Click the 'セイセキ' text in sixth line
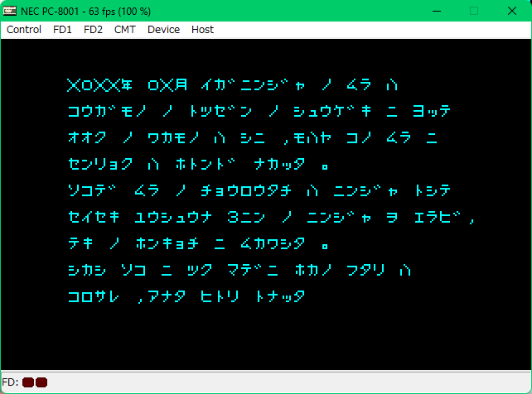This screenshot has height=394, width=532. point(94,217)
